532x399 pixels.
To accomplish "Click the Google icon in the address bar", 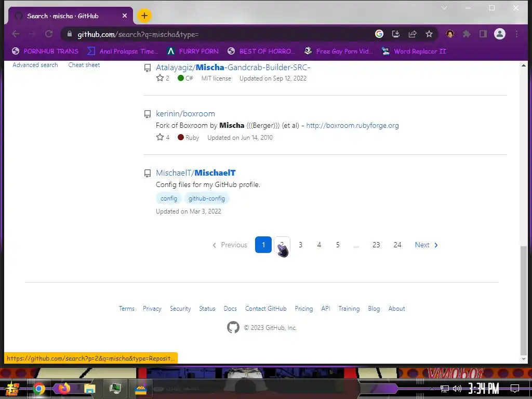I will pyautogui.click(x=379, y=34).
